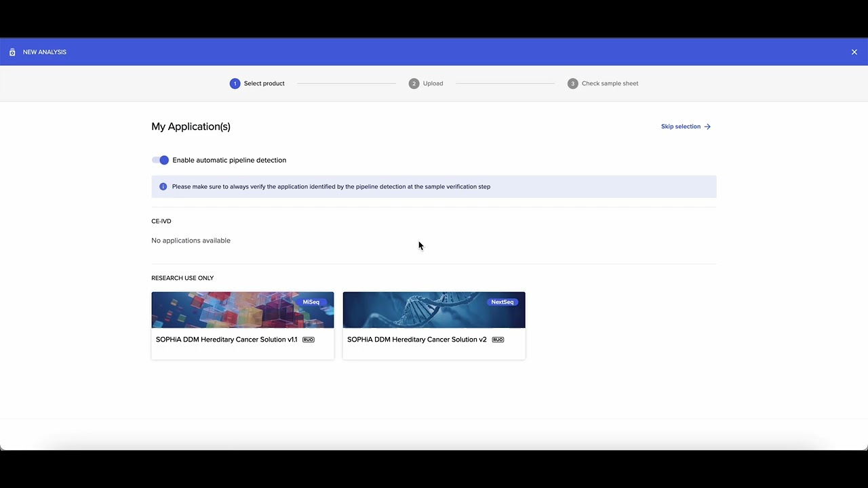Close the New Analysis dialog

click(x=854, y=52)
